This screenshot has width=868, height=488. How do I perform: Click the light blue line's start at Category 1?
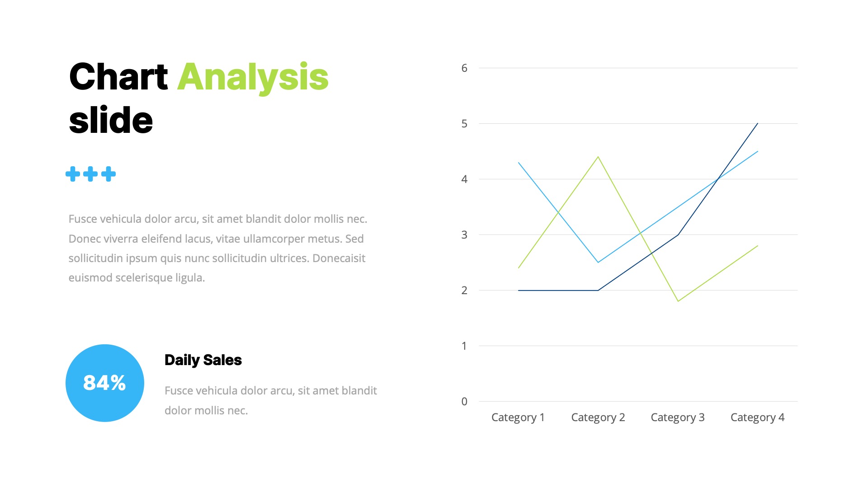pyautogui.click(x=519, y=163)
